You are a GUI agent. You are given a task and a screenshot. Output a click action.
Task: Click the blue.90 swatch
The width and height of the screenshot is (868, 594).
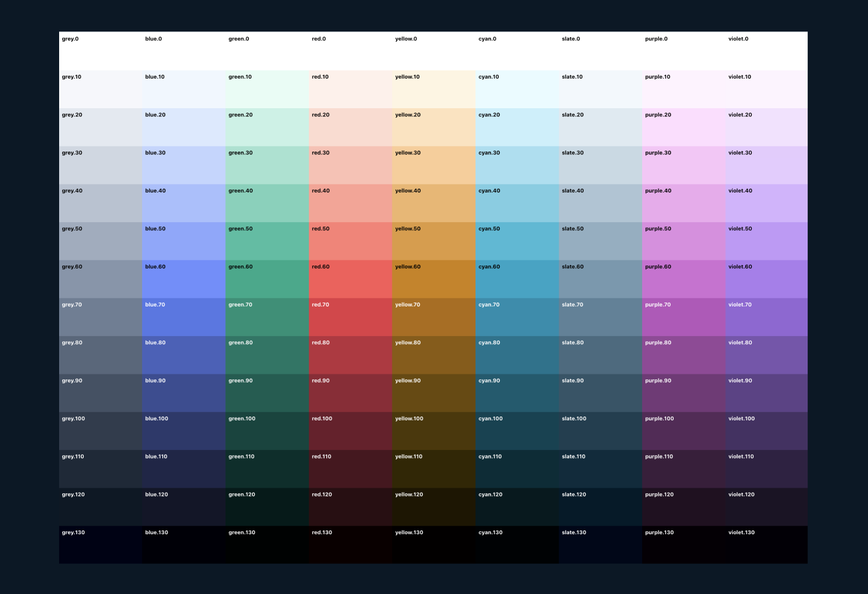pyautogui.click(x=184, y=393)
